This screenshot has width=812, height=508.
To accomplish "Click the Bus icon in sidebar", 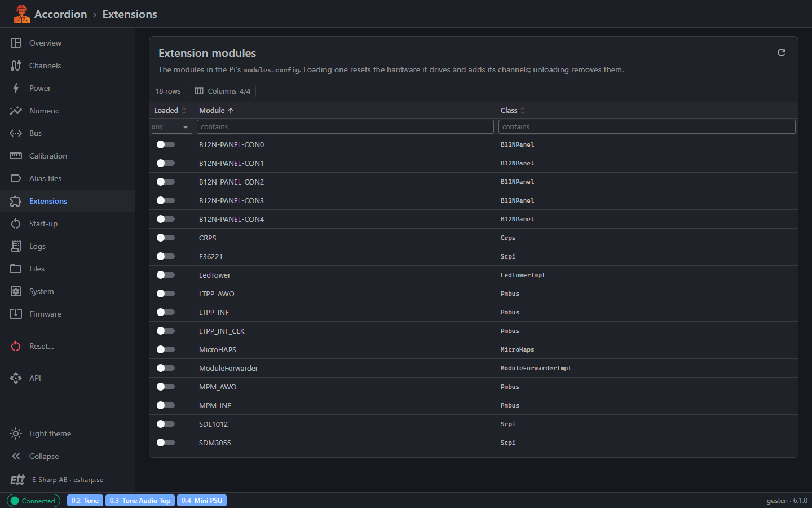I will [x=16, y=133].
